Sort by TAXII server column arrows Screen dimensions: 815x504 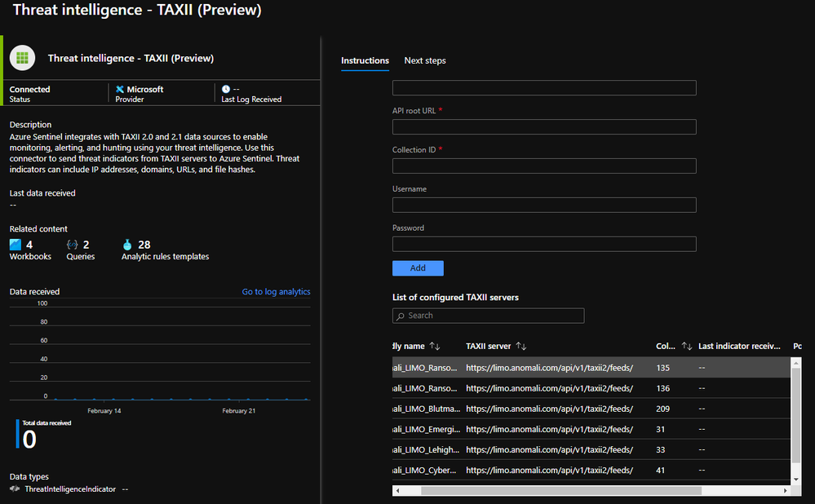521,346
